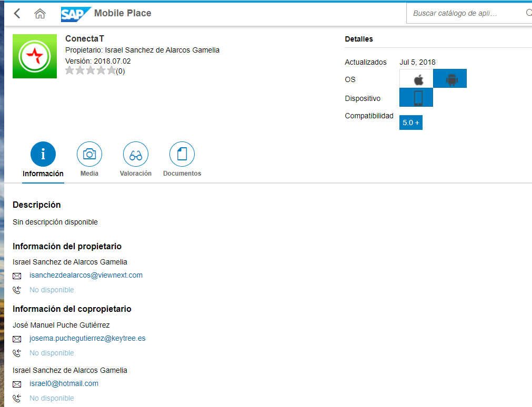Click the 5.0 + compatibility badge
The image size is (532, 407).
[411, 123]
